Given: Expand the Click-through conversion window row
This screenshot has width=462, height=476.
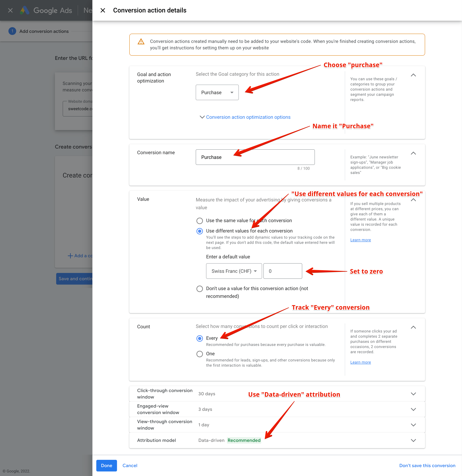Looking at the screenshot, I should pyautogui.click(x=413, y=394).
